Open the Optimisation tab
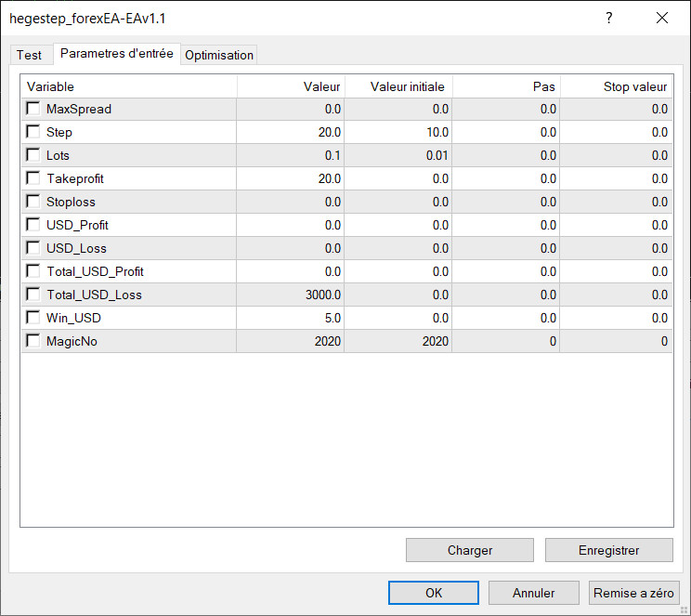Viewport: 691px width, 616px height. point(219,55)
